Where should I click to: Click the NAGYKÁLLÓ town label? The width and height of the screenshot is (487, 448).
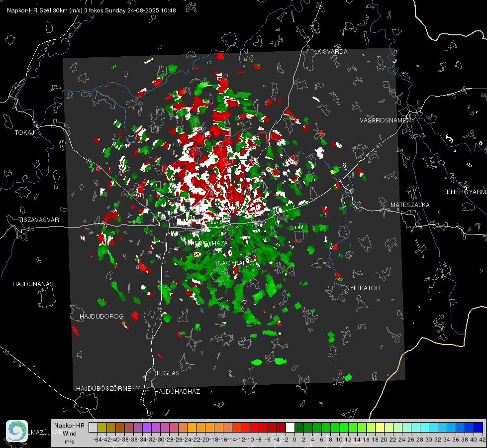click(x=236, y=263)
